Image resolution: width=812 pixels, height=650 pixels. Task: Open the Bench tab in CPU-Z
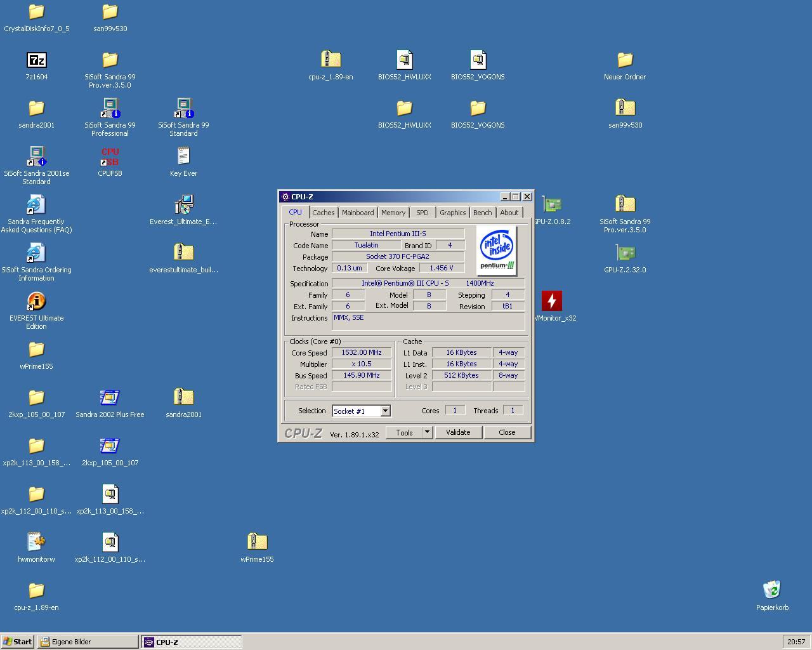482,213
